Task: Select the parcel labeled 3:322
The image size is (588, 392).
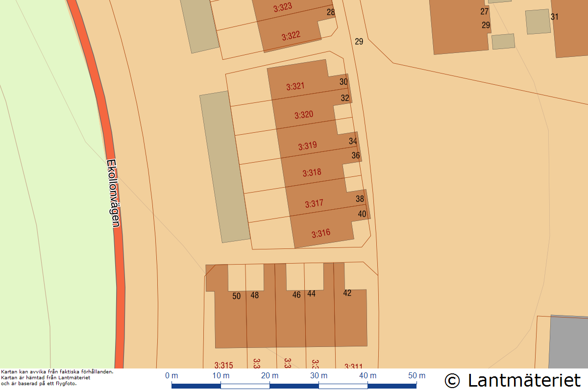Action: click(291, 36)
